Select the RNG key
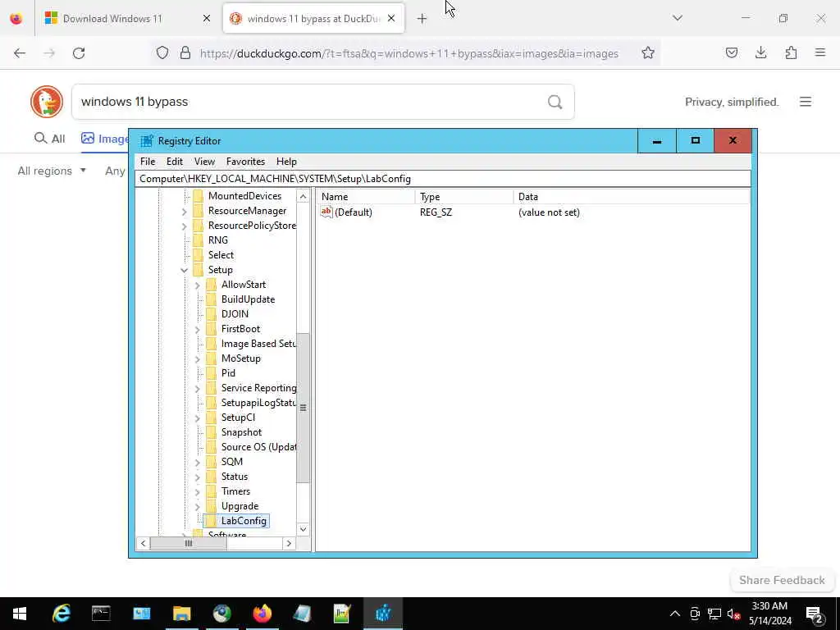The height and width of the screenshot is (630, 840). pos(218,240)
